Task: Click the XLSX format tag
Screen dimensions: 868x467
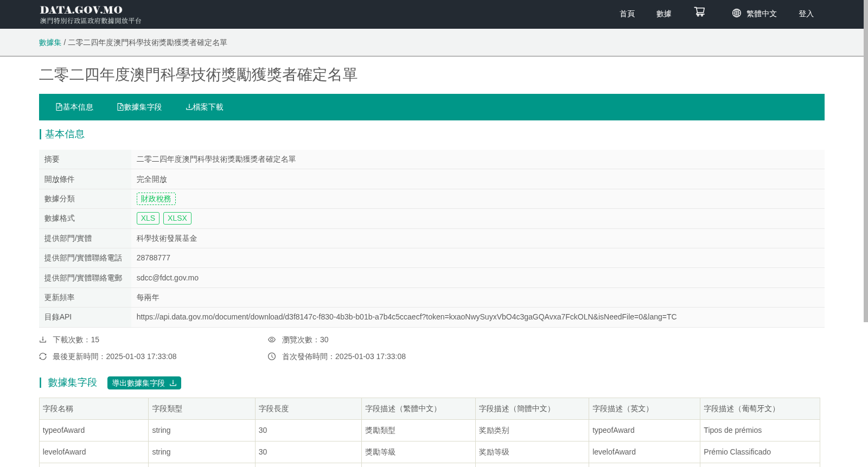Action: (177, 218)
